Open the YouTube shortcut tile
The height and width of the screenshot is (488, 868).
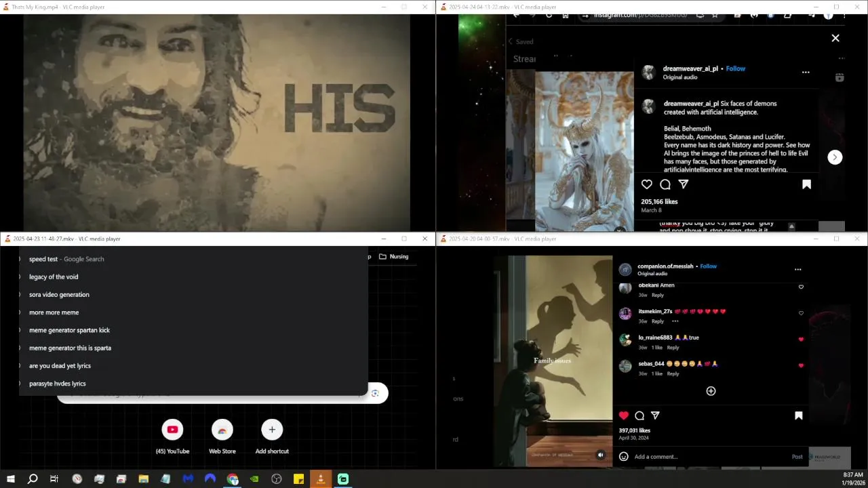pos(172,436)
